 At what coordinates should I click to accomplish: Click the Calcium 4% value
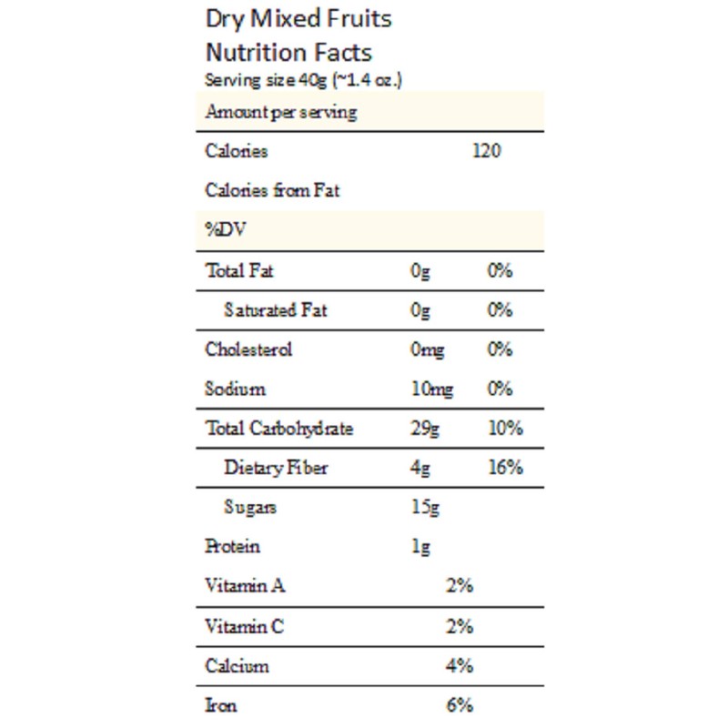[460, 665]
